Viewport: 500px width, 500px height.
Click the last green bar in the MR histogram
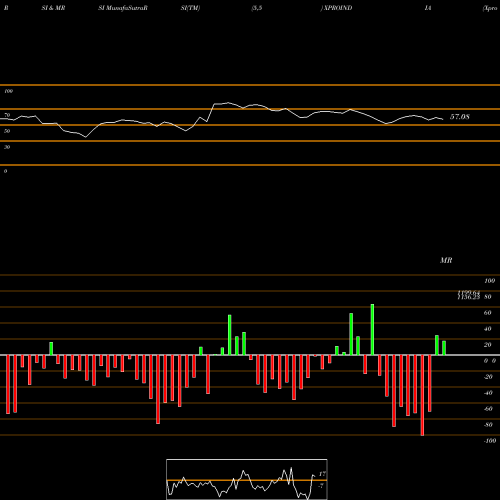pos(444,348)
